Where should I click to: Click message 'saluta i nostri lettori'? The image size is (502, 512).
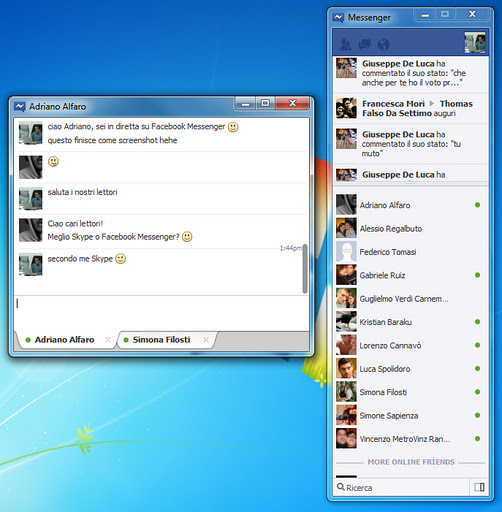pos(82,192)
